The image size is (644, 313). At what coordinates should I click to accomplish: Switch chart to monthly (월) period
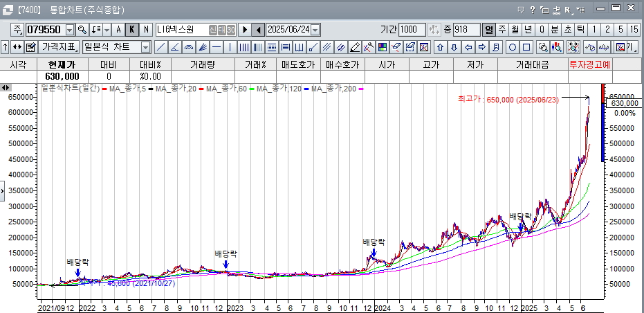[515, 30]
